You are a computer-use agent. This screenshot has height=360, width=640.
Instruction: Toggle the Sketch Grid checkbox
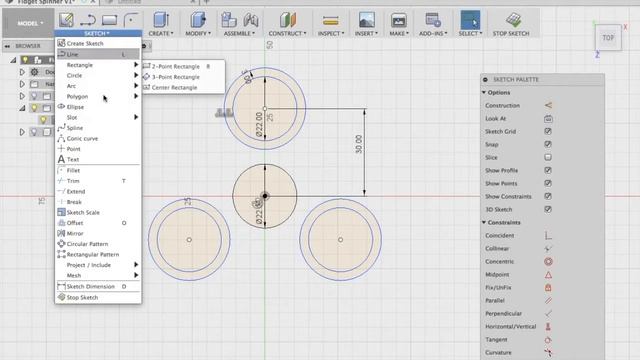(548, 131)
